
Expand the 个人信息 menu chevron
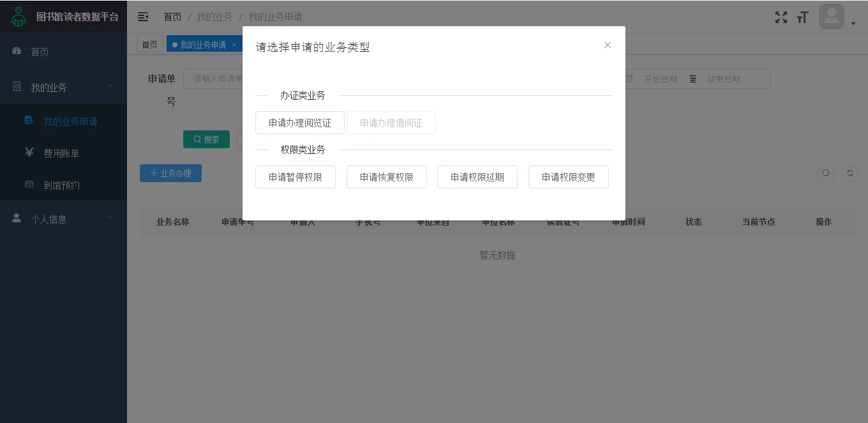pyautogui.click(x=110, y=218)
